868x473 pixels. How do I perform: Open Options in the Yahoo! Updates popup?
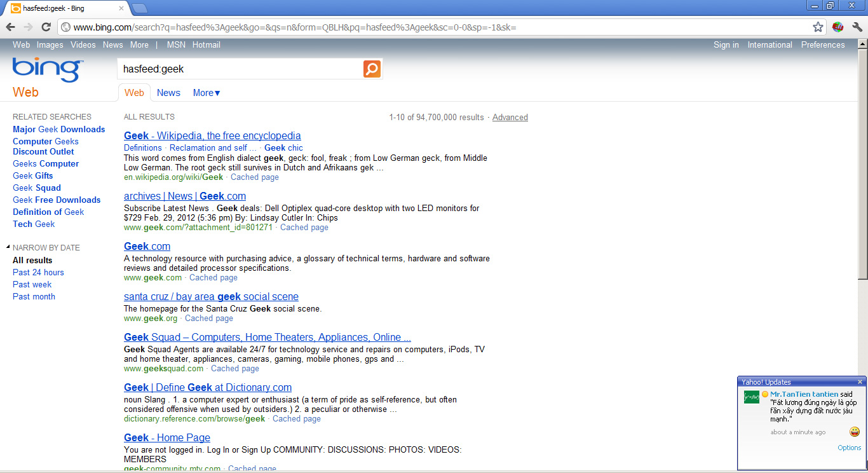click(850, 448)
